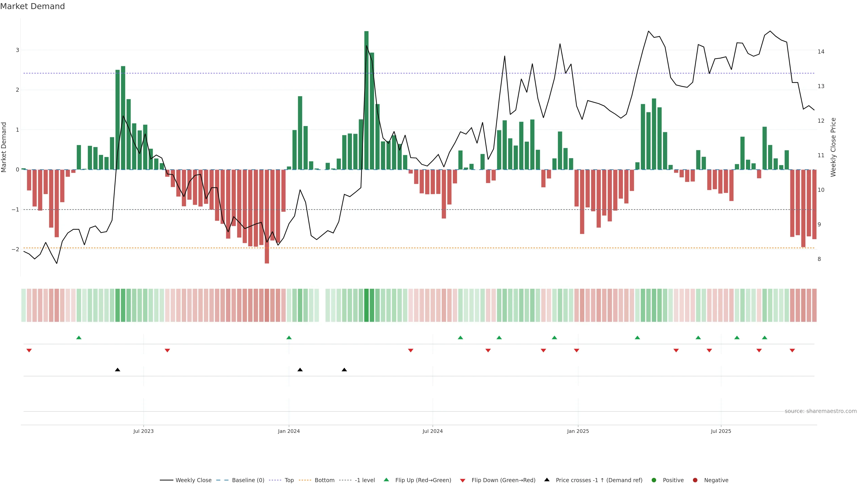Image resolution: width=868 pixels, height=488 pixels.
Task: Click the Flip Up green triangle legend icon
Action: (x=386, y=480)
